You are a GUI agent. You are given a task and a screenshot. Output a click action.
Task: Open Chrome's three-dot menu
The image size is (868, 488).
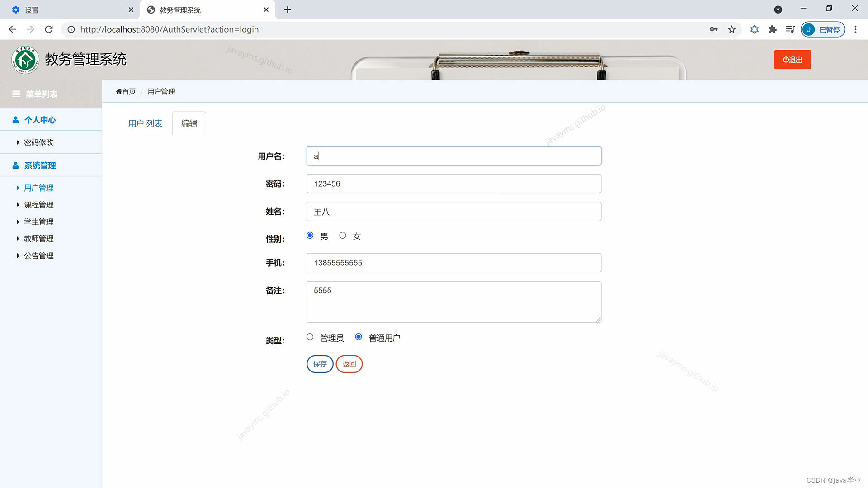(855, 29)
